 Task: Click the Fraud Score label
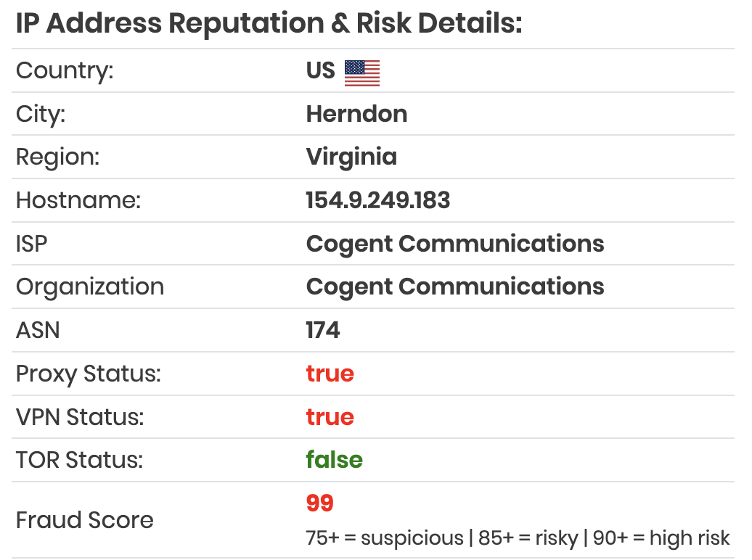(84, 520)
